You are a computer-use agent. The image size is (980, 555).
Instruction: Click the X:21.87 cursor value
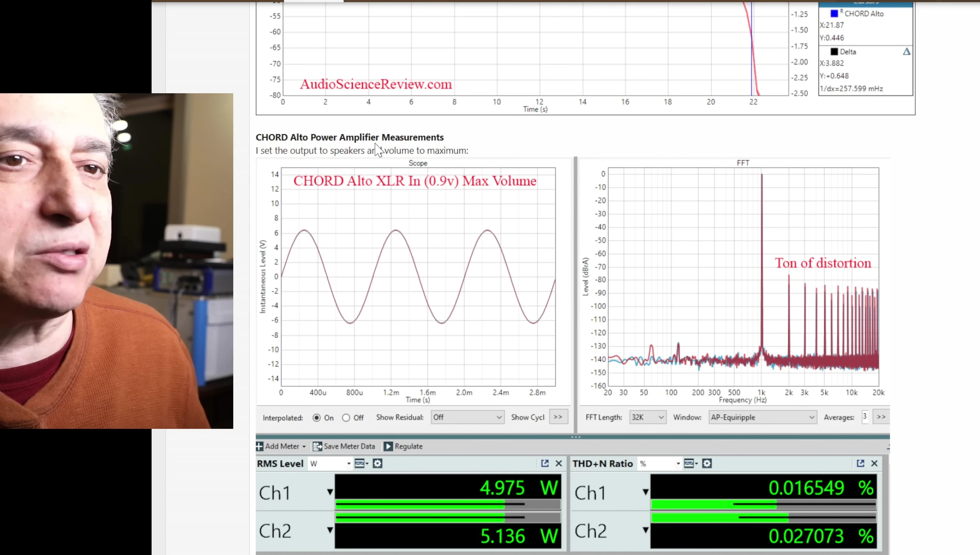[x=832, y=25]
